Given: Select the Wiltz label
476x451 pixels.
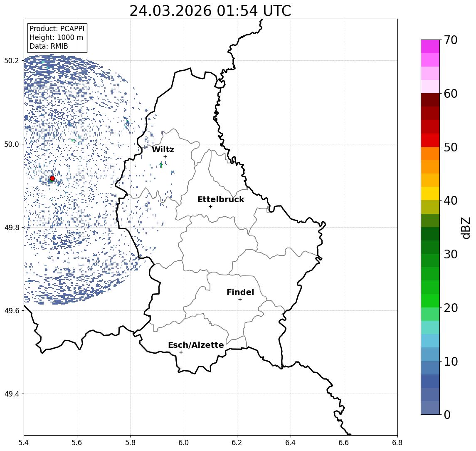Looking at the screenshot, I should pyautogui.click(x=163, y=149).
